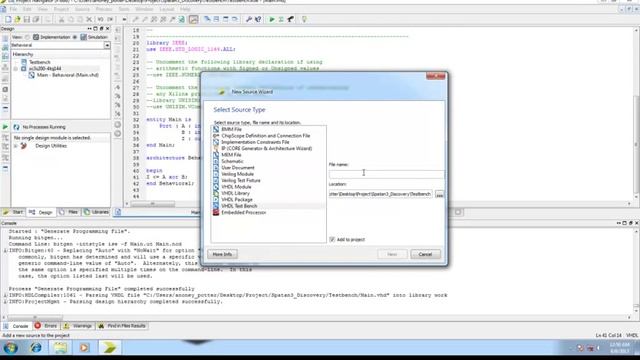Image resolution: width=640 pixels, height=360 pixels.
Task: Switch to the Design tab
Action: [41, 212]
